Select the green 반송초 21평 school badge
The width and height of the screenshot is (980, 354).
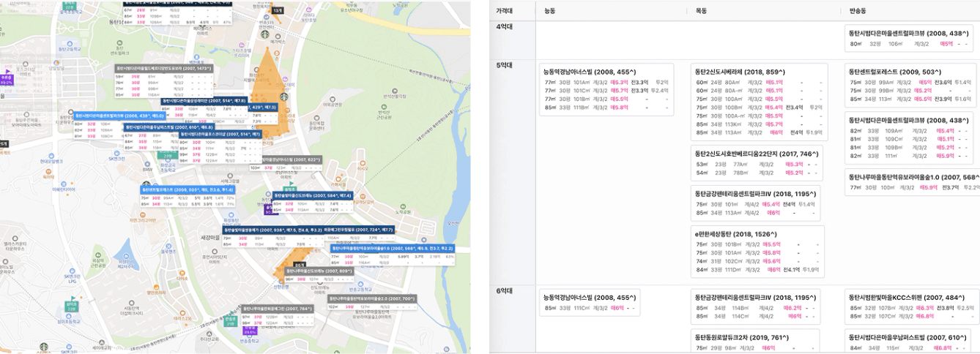click(x=230, y=320)
